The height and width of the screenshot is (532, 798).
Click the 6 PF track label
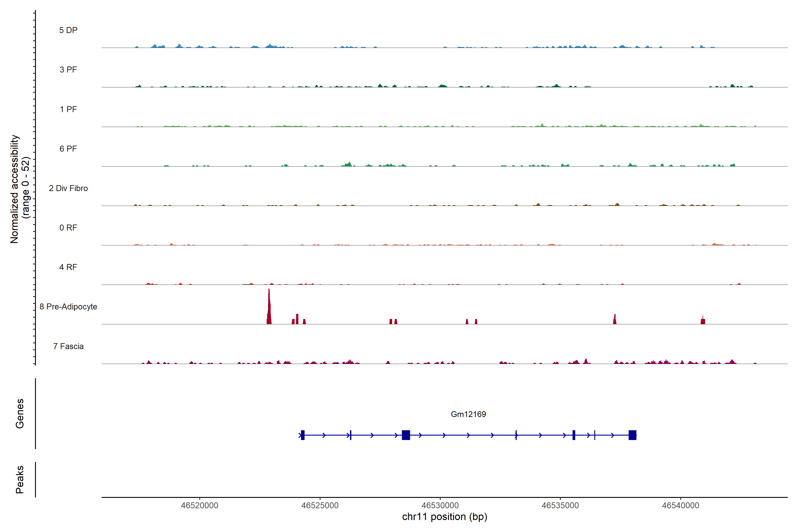[x=68, y=149]
